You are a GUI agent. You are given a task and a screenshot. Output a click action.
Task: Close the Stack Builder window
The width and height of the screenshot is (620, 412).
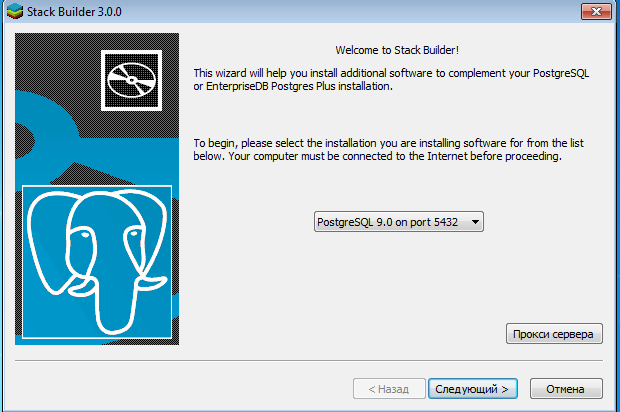click(x=596, y=11)
